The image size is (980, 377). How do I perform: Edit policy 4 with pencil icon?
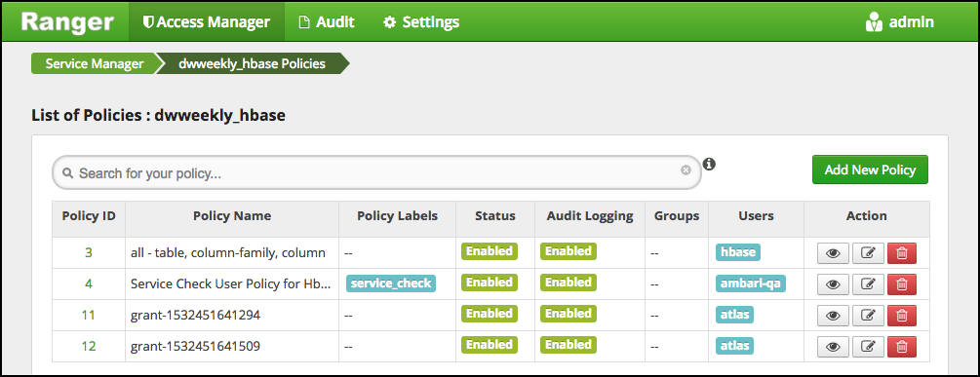[x=868, y=284]
